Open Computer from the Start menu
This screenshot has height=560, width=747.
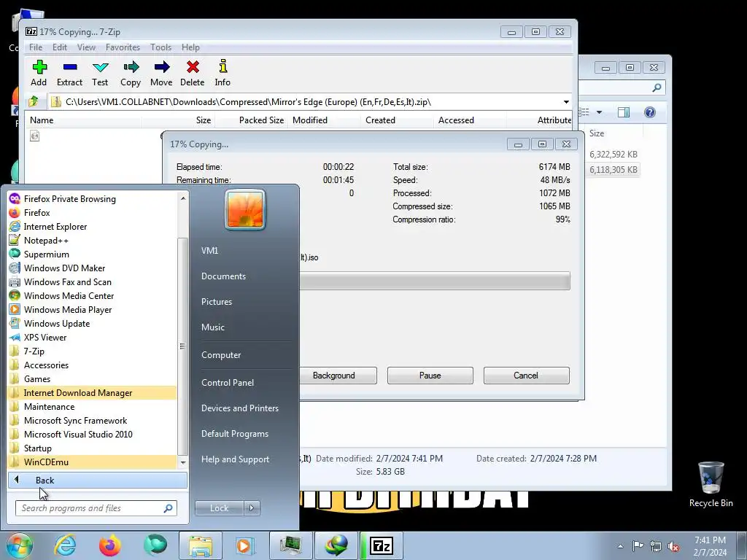click(221, 355)
